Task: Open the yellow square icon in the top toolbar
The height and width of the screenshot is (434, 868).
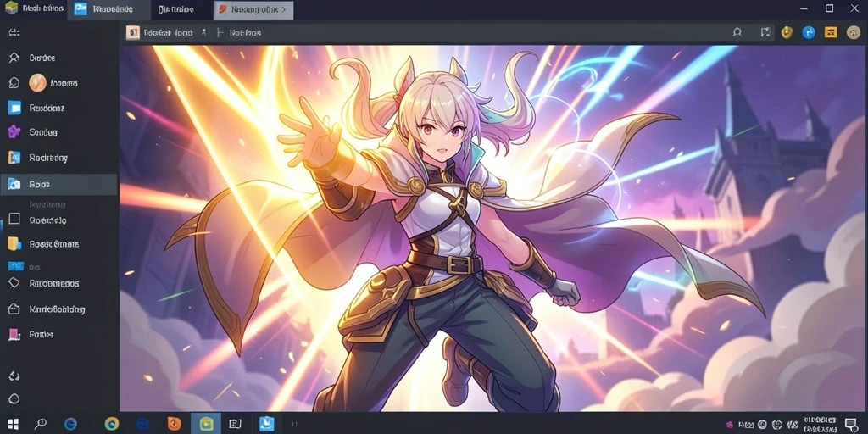Action: [831, 33]
